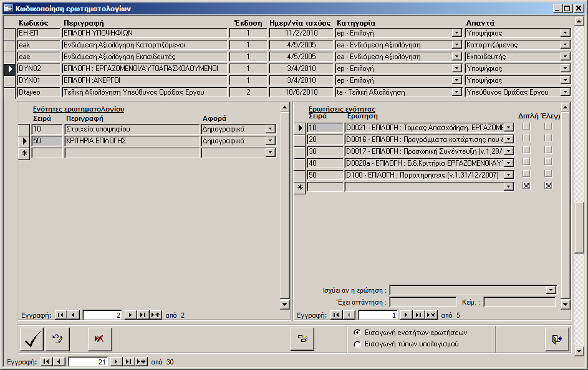Viewport: 588px width, 370px height.
Task: Click the exit door icon button
Action: (x=556, y=339)
